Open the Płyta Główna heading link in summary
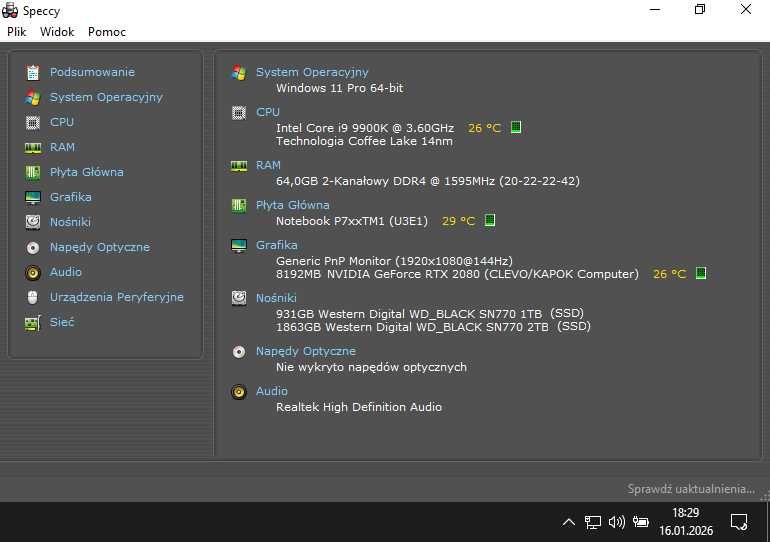Screen dimensions: 770x542 293,206
